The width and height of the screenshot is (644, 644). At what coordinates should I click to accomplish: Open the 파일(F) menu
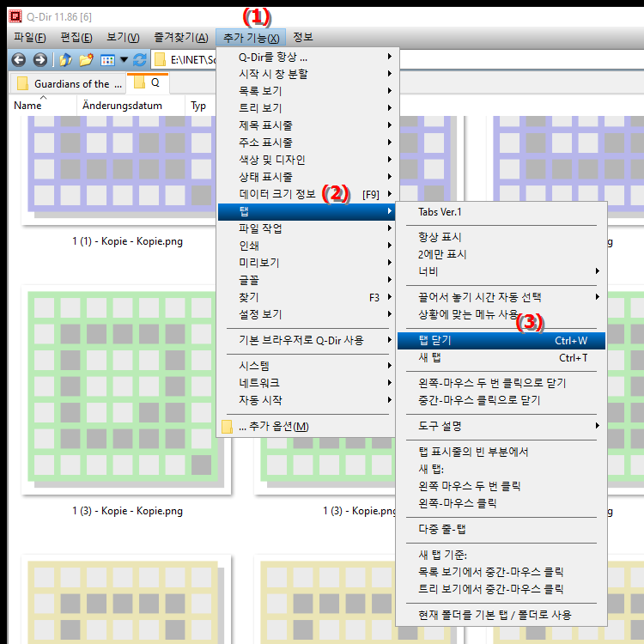(x=29, y=38)
